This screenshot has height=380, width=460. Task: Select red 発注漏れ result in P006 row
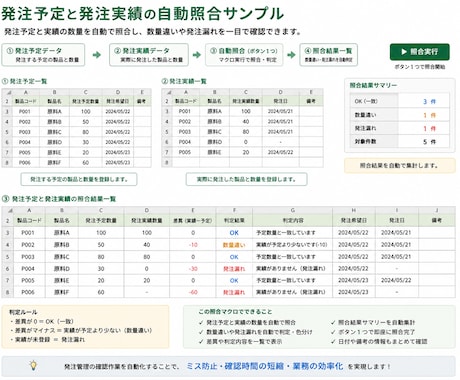[x=234, y=292]
